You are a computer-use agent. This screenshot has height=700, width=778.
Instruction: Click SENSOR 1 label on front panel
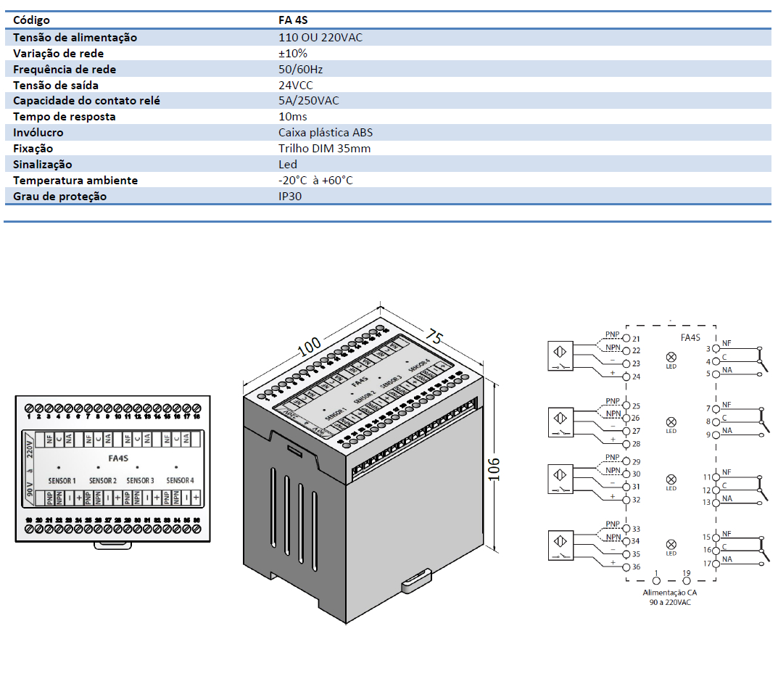(x=62, y=480)
